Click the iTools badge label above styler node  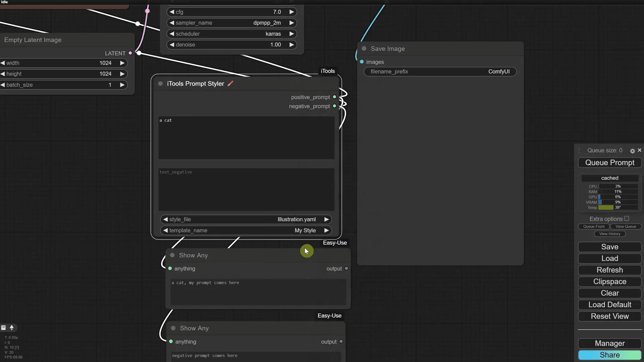pos(328,71)
